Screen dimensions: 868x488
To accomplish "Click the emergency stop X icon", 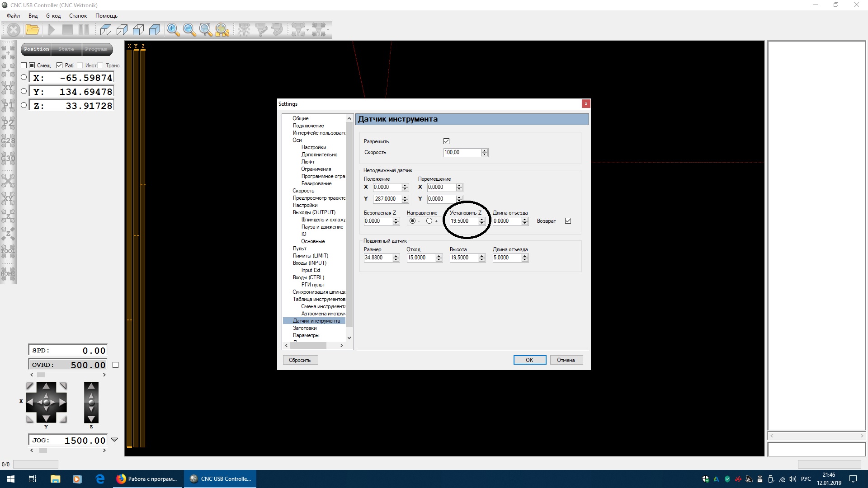I will pos(14,30).
